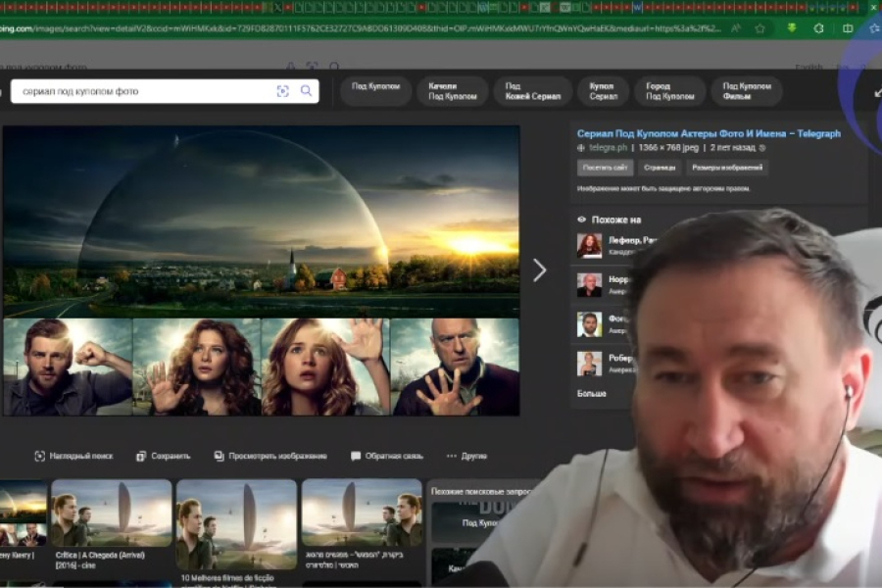Screen dimensions: 882x588
Task: Click the eye icon next to Похоже на
Action: coord(581,220)
